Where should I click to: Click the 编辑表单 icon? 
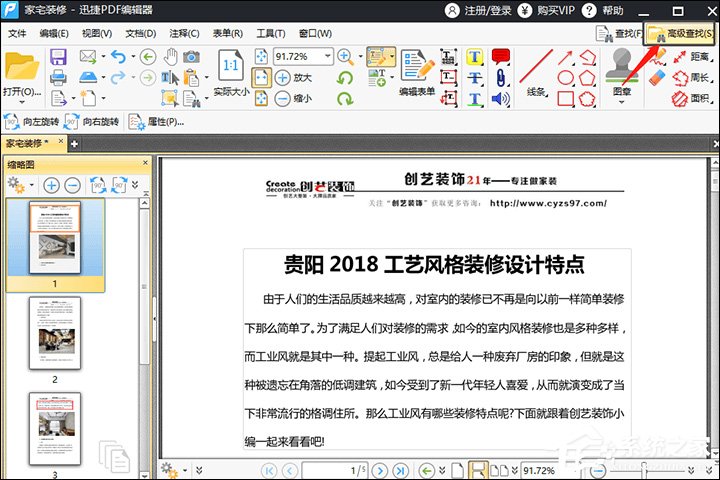pyautogui.click(x=417, y=67)
